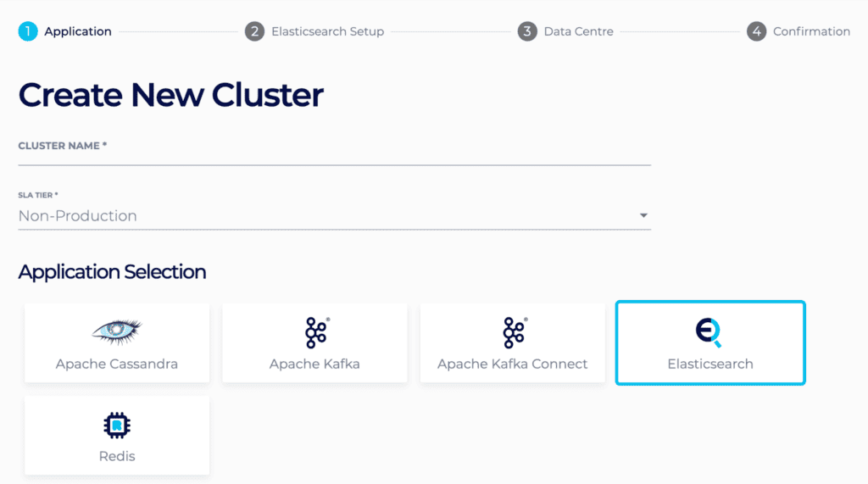Go to Elasticsearch Setup step label
Screen dimensions: 868x484
pyautogui.click(x=328, y=31)
